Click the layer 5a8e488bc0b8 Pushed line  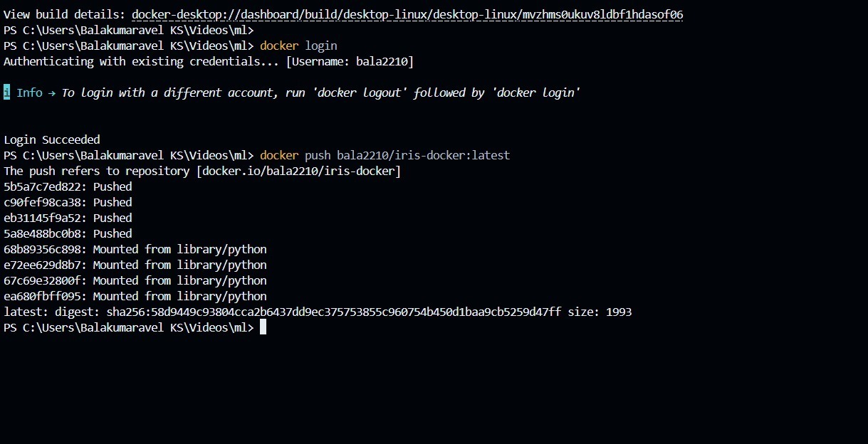(x=68, y=233)
